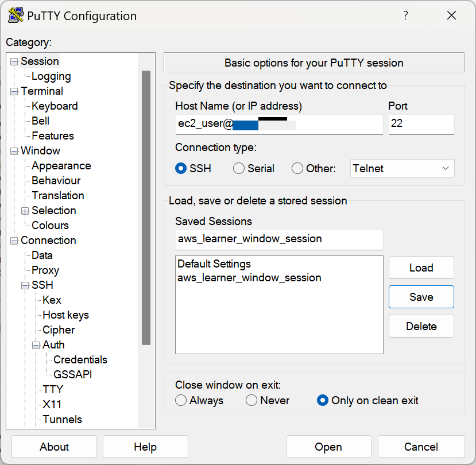
Task: Open the Behaviour settings category
Action: (56, 181)
